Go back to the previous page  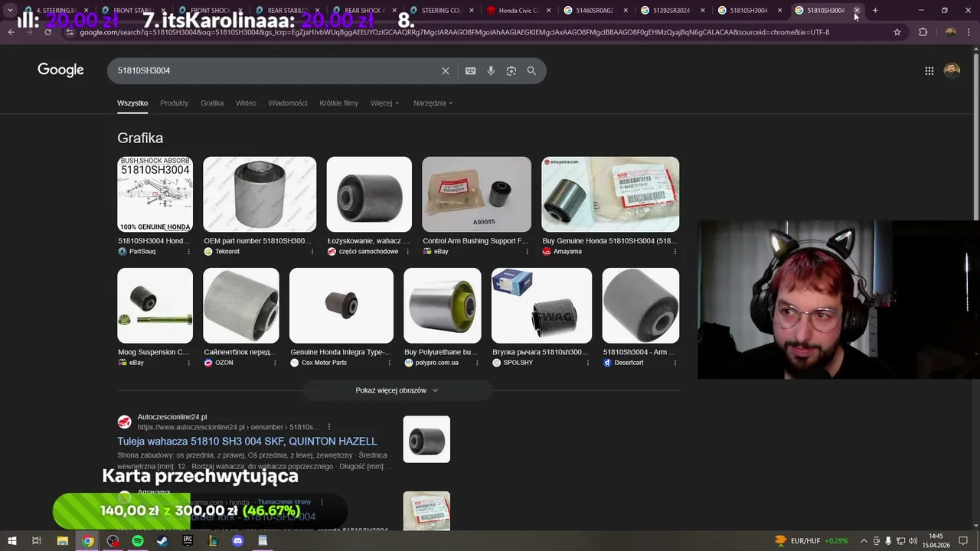point(11,32)
